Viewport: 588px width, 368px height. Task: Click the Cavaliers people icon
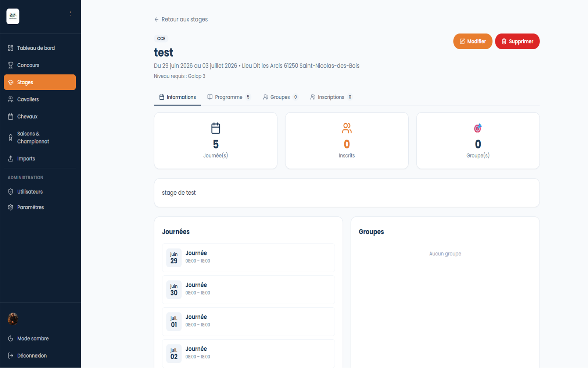pos(11,99)
